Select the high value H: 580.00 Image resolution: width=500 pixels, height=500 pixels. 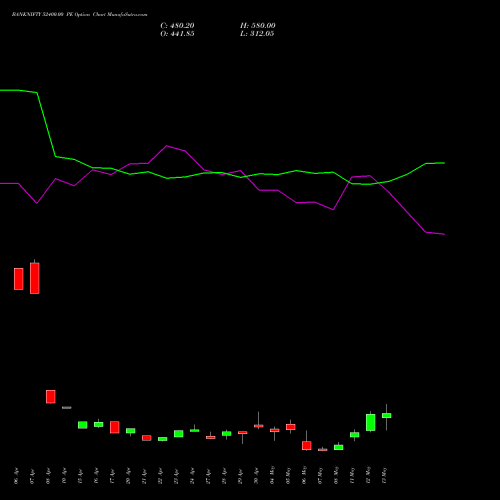click(258, 26)
